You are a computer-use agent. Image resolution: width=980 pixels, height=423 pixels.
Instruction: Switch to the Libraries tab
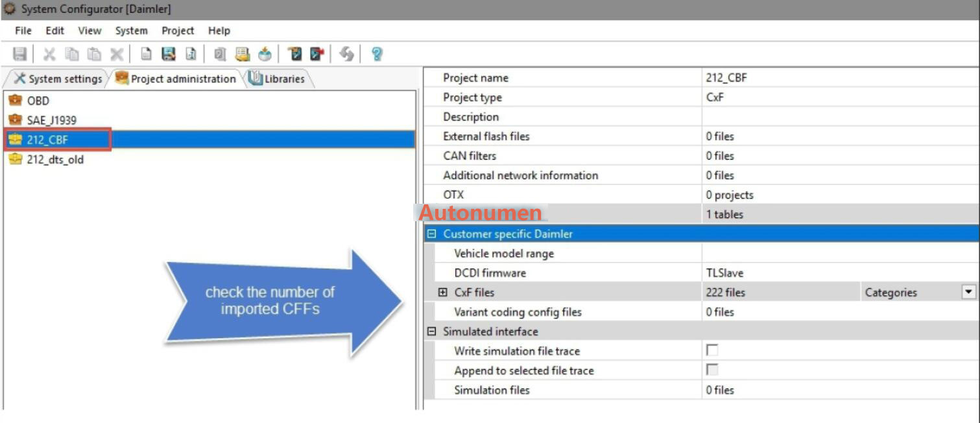[278, 79]
